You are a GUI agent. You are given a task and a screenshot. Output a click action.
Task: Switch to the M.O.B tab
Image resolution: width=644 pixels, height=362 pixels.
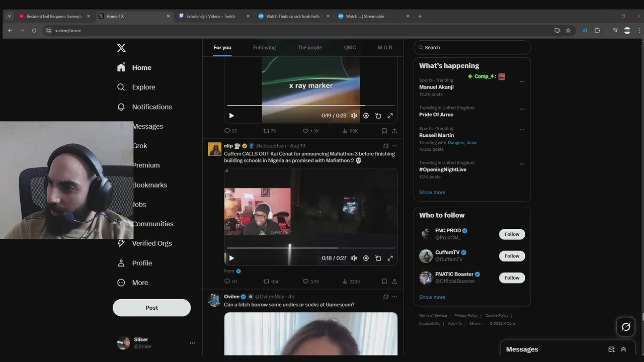(385, 47)
